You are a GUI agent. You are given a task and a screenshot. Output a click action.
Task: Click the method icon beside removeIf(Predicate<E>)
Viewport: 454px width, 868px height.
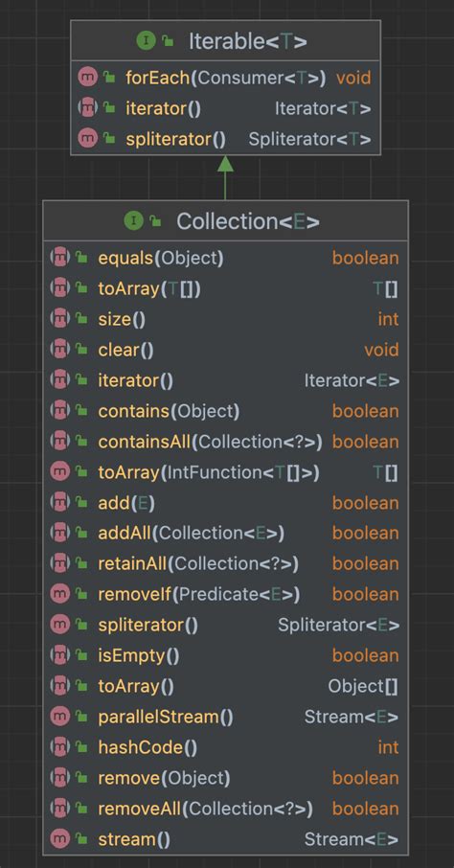coord(59,595)
